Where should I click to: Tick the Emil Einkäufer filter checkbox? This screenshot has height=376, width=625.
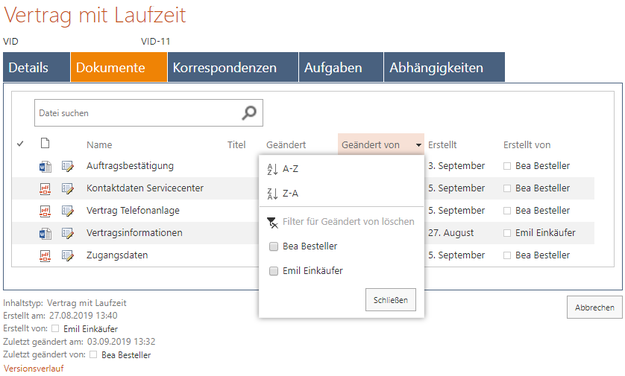pos(273,271)
